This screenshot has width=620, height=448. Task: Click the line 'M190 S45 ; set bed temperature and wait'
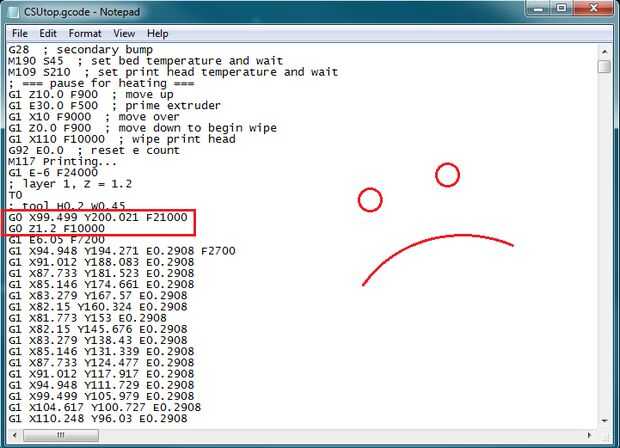click(146, 61)
